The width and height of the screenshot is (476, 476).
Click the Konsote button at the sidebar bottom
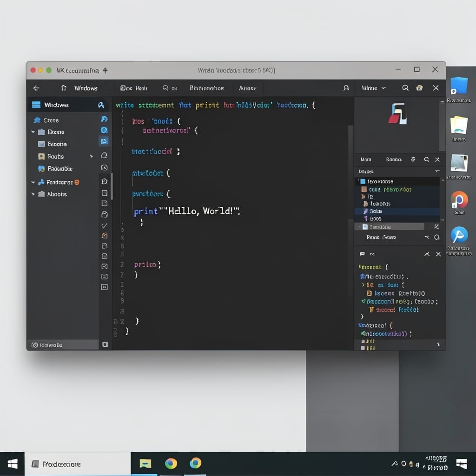[63, 345]
